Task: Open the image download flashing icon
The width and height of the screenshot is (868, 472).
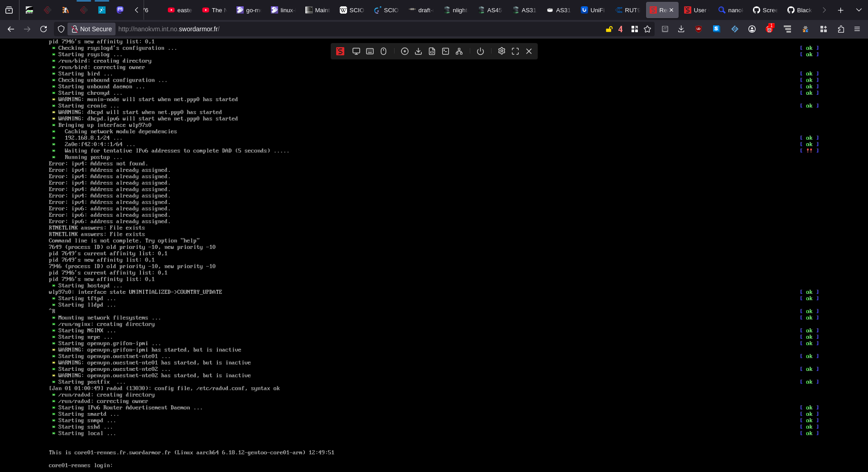Action: coord(418,51)
